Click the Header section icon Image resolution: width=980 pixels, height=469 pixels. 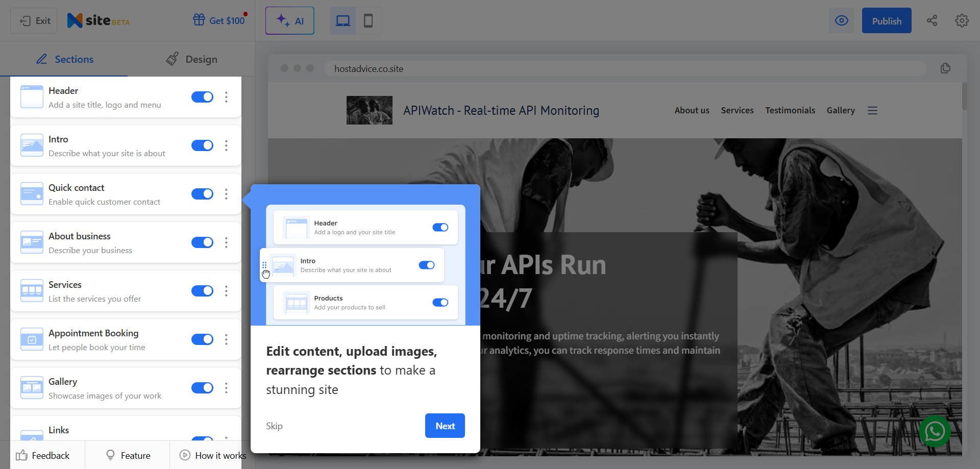[x=32, y=97]
